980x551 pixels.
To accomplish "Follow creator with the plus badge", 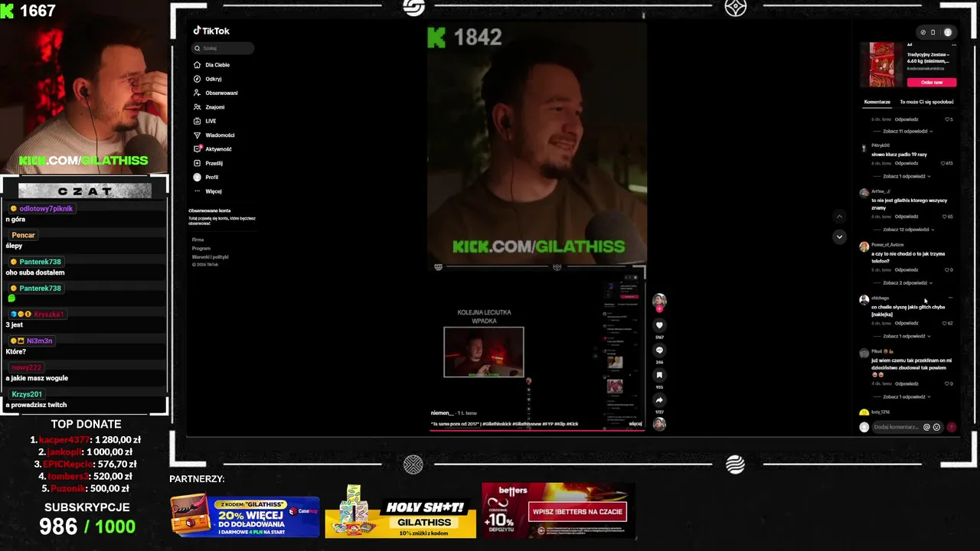I will [659, 309].
